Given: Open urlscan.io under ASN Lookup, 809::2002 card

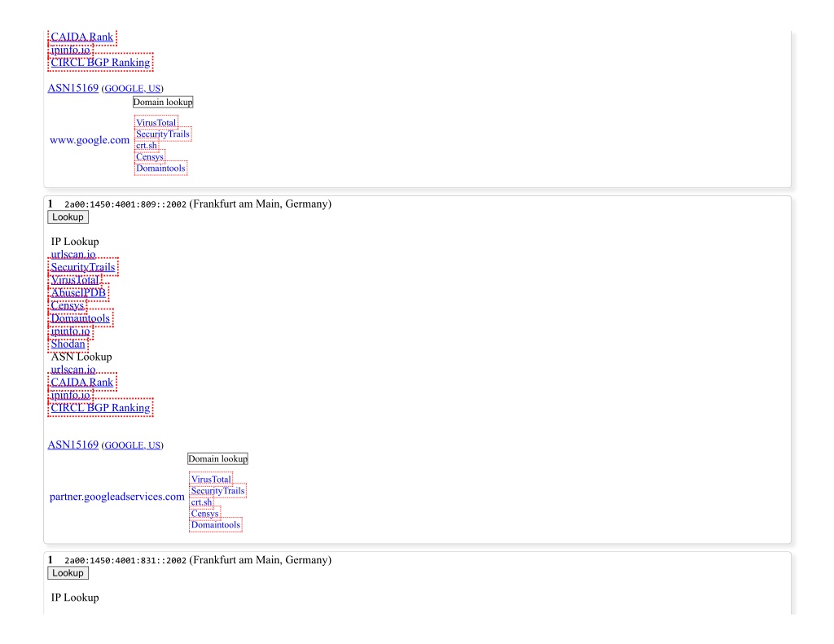Looking at the screenshot, I should point(73,369).
